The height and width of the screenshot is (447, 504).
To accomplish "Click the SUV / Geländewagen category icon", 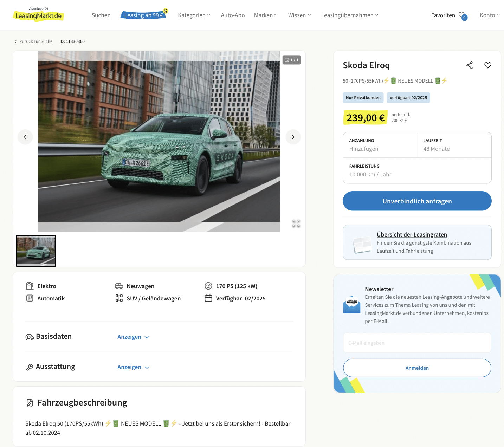I will 119,298.
